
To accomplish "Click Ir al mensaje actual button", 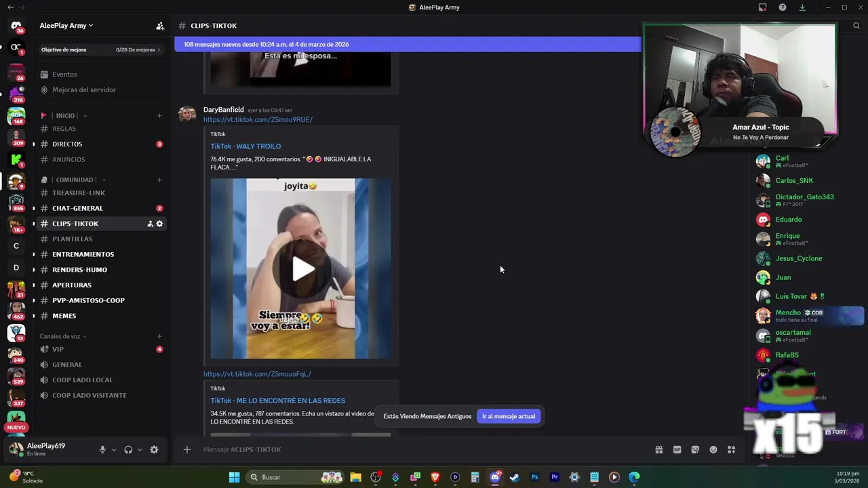I will point(509,416).
